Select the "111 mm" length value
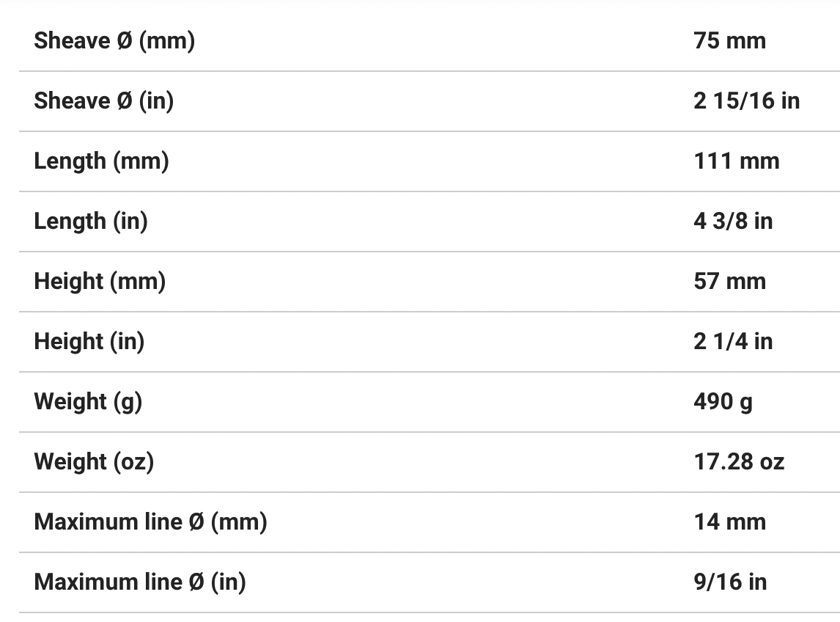Viewport: 840px width, 622px height. tap(736, 161)
